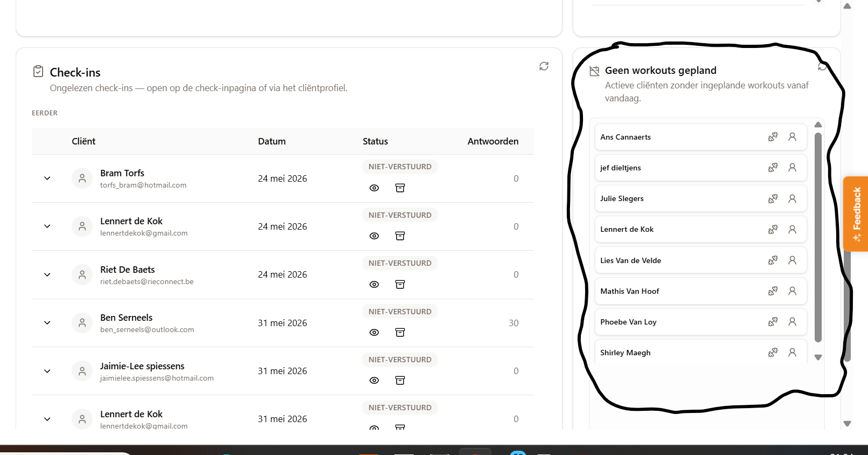This screenshot has height=455, width=868.
Task: Refresh the Geen workouts gepland panel
Action: pyautogui.click(x=822, y=66)
